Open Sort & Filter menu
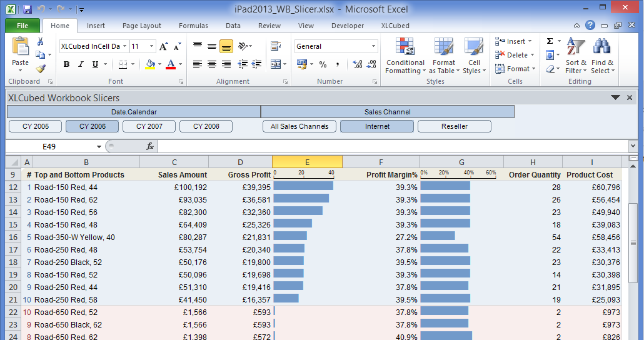The image size is (644, 340). click(x=576, y=56)
